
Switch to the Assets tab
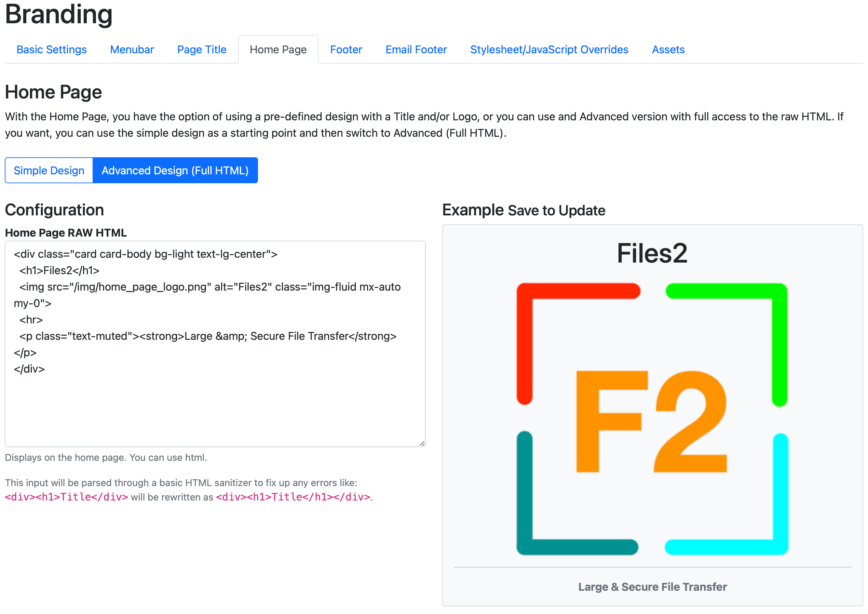pos(668,49)
